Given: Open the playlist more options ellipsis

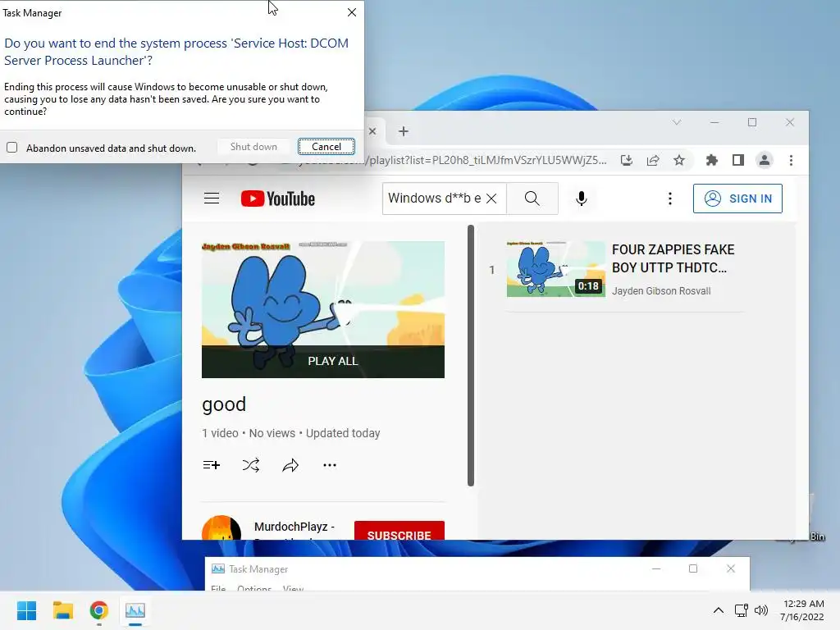Looking at the screenshot, I should [330, 465].
